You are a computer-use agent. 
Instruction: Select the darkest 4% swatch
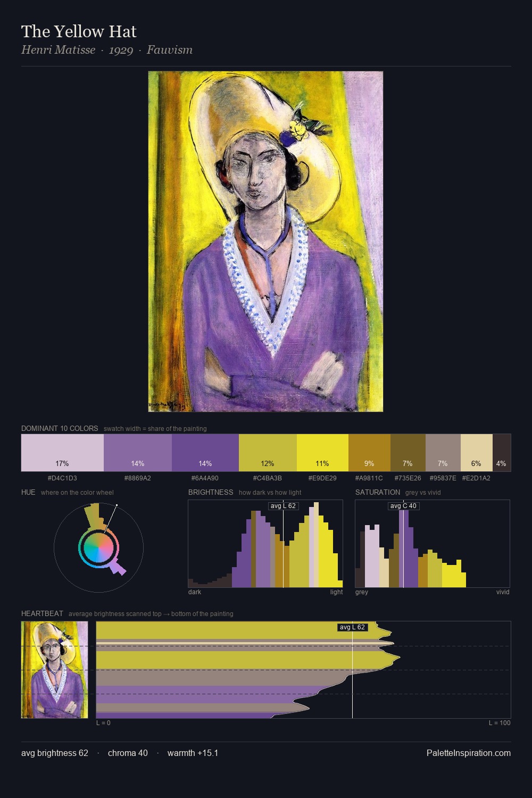click(502, 453)
